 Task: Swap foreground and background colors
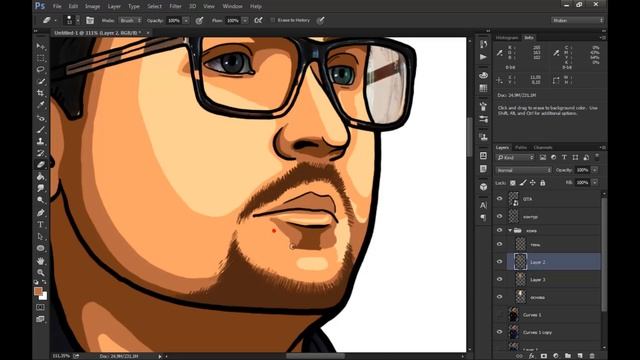[44, 282]
